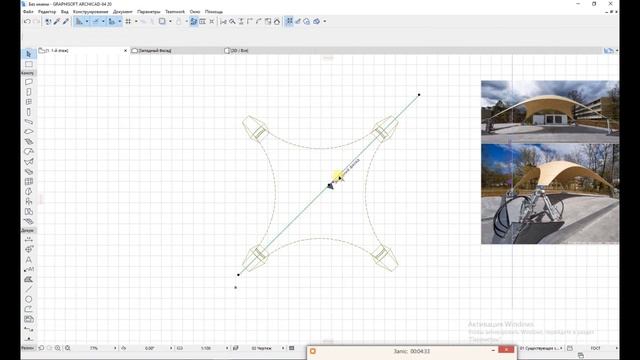Select the Shell tool in the toolbox

[29, 162]
